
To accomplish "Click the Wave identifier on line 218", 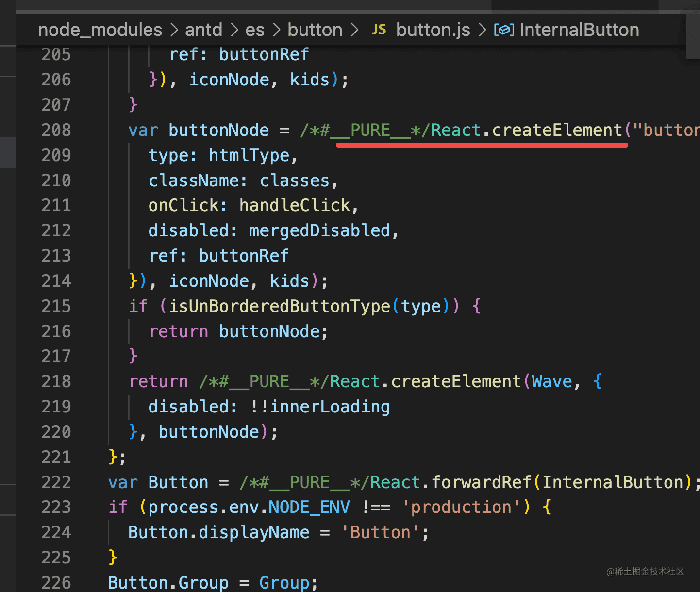I will (x=552, y=381).
